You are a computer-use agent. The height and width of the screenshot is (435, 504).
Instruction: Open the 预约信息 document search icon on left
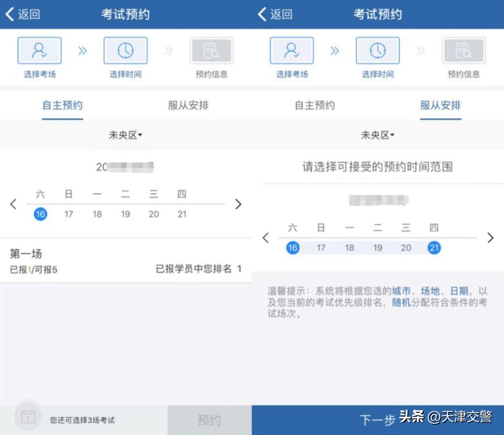click(211, 50)
